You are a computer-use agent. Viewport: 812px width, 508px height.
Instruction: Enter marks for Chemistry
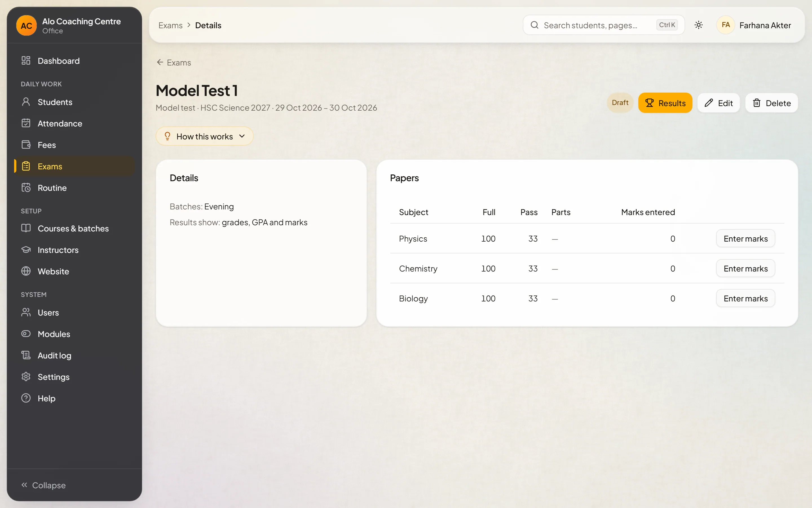(745, 268)
